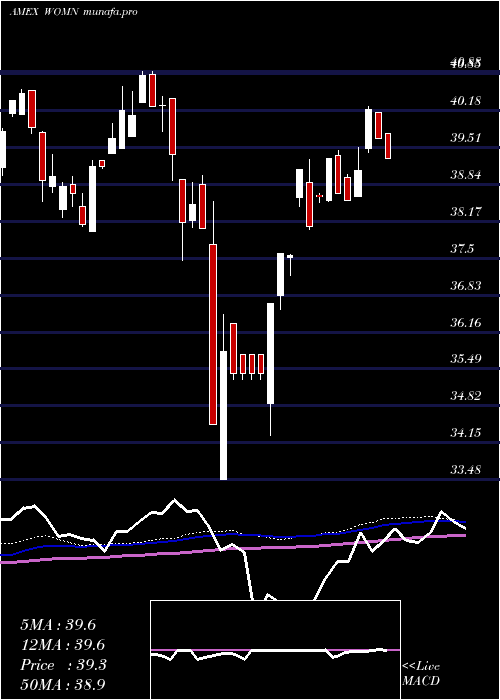
Task: Click the 34.82 price axis label
Action: tap(466, 397)
